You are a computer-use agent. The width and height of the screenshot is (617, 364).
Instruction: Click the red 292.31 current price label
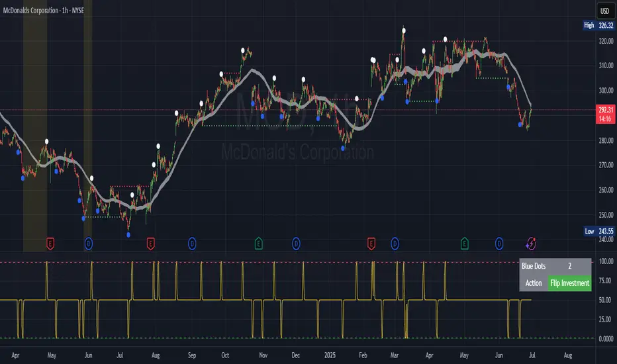coord(605,114)
